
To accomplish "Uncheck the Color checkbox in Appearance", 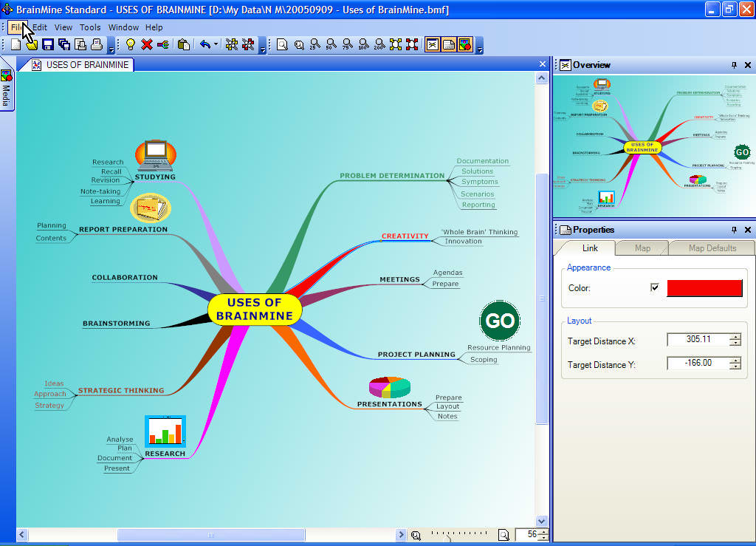I will [x=654, y=287].
